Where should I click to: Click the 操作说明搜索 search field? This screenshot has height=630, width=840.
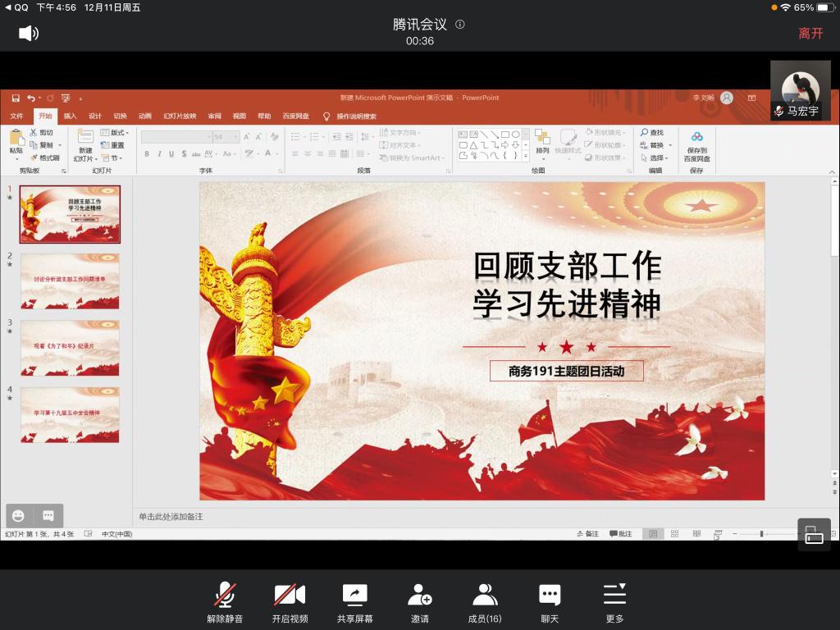point(356,116)
